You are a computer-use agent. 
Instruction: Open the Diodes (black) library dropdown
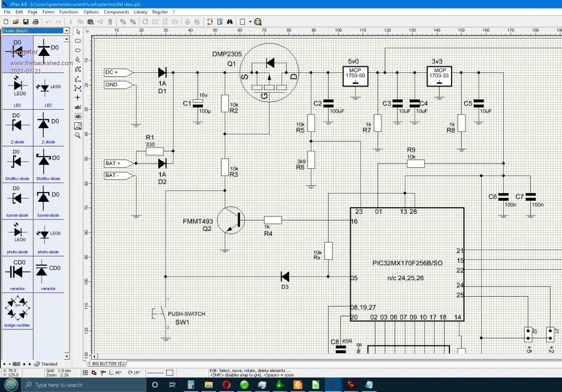66,31
